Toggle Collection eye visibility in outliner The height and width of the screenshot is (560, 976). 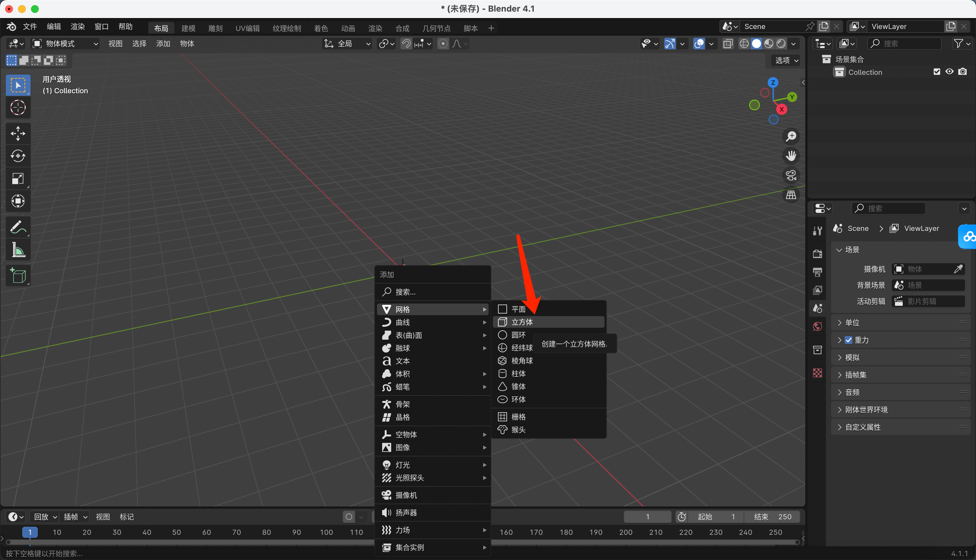click(949, 72)
